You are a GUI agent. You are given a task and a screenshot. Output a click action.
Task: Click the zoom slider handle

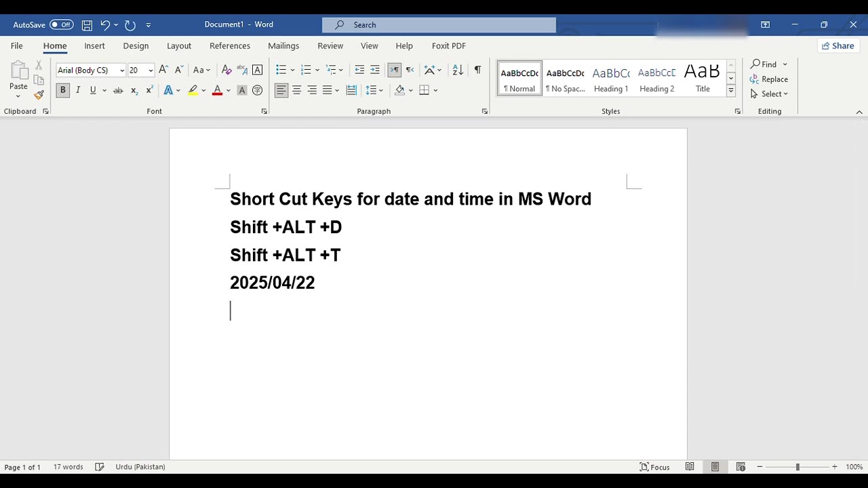[x=797, y=467]
